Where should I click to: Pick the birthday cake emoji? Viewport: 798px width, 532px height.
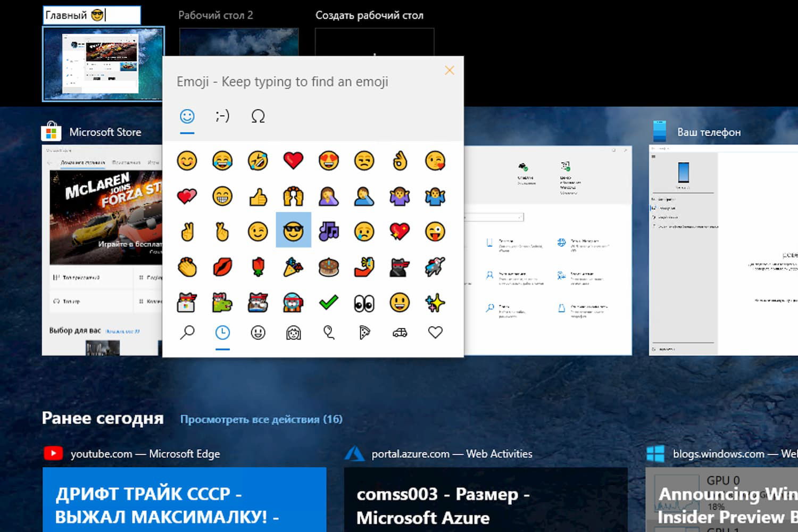click(x=329, y=267)
